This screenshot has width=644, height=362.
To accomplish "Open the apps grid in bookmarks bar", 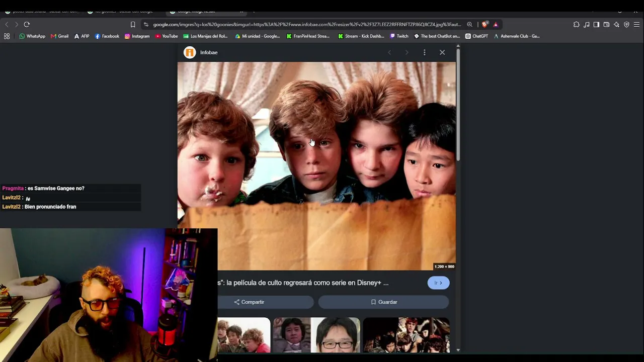I will tap(7, 36).
